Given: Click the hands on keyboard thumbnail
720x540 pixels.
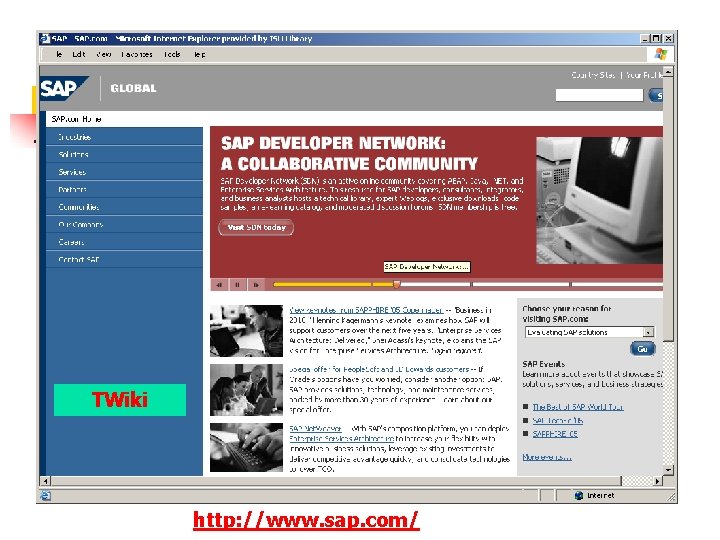Looking at the screenshot, I should point(246,448).
